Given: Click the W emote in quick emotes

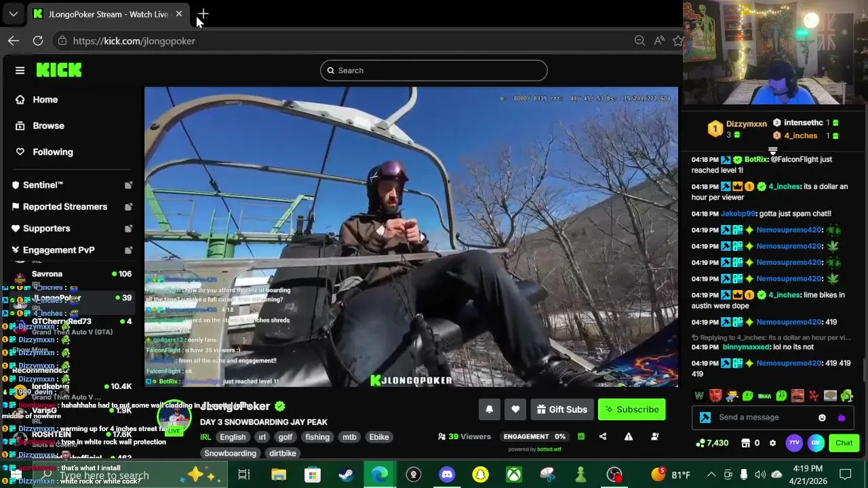Looking at the screenshot, I should tap(699, 396).
